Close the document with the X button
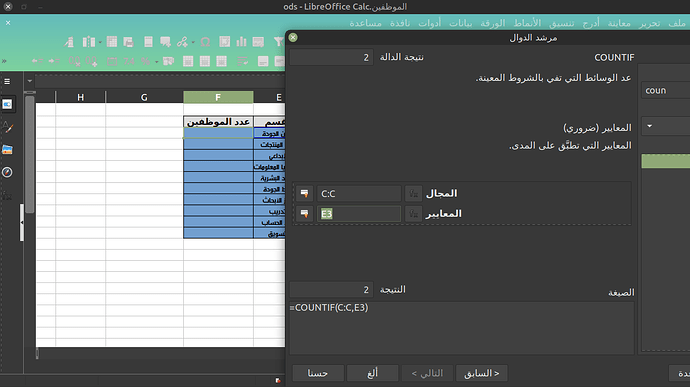The width and height of the screenshot is (690, 387). tap(8, 22)
